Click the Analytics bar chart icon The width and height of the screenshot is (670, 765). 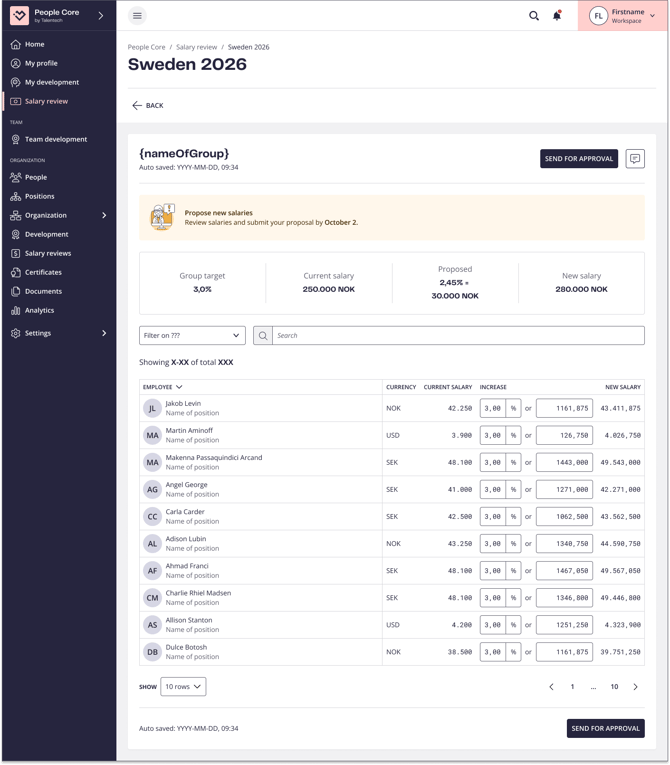(16, 311)
